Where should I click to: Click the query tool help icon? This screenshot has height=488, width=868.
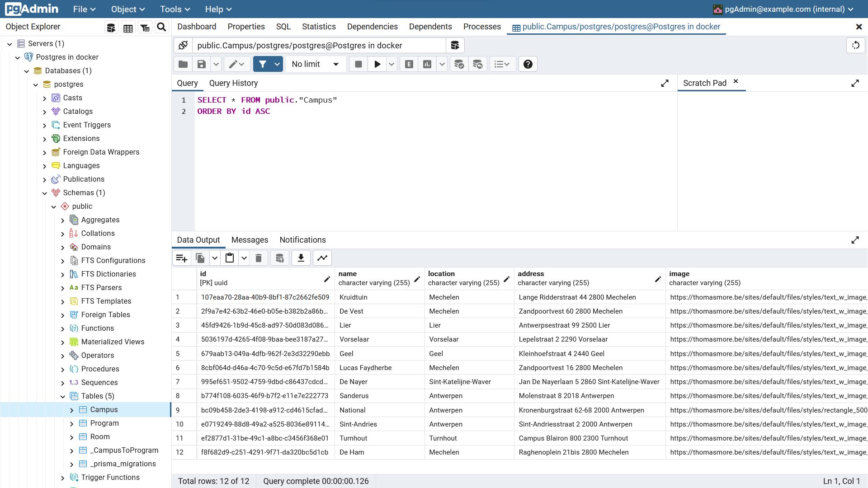(528, 64)
